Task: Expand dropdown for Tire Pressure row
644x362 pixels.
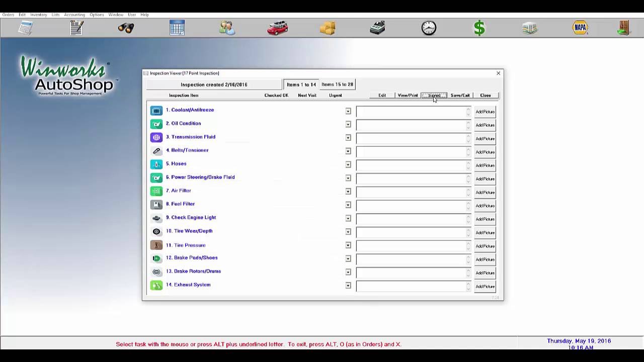Action: (348, 245)
